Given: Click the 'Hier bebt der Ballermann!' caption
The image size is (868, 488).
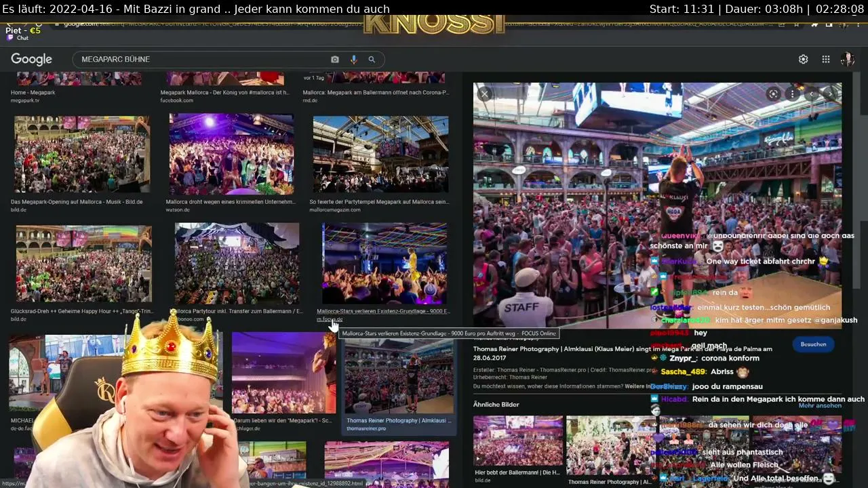Looking at the screenshot, I should pos(517,472).
